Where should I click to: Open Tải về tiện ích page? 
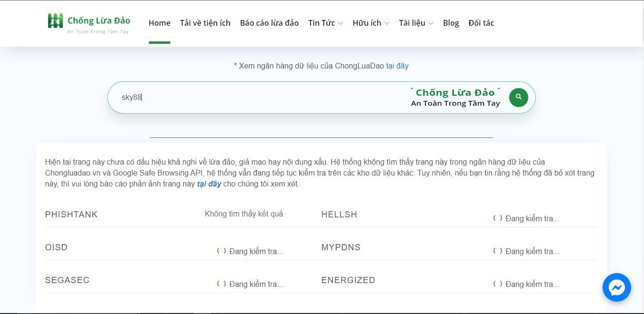coord(205,23)
